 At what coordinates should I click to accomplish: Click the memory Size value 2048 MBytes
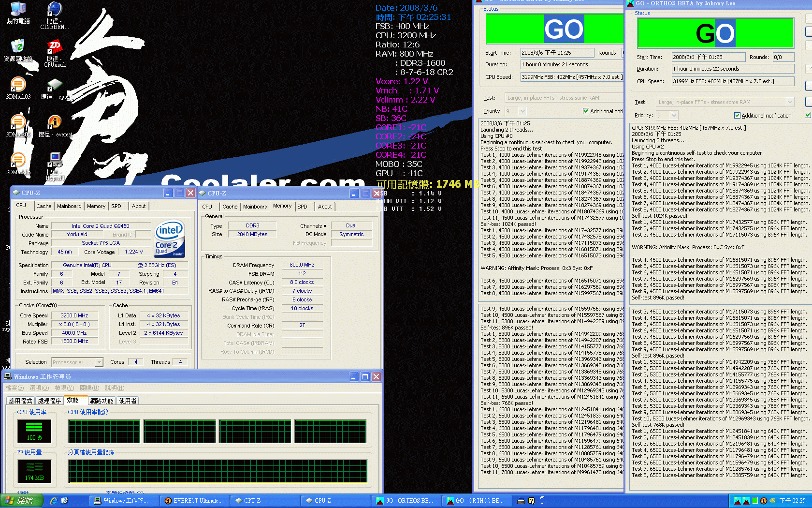(x=252, y=234)
